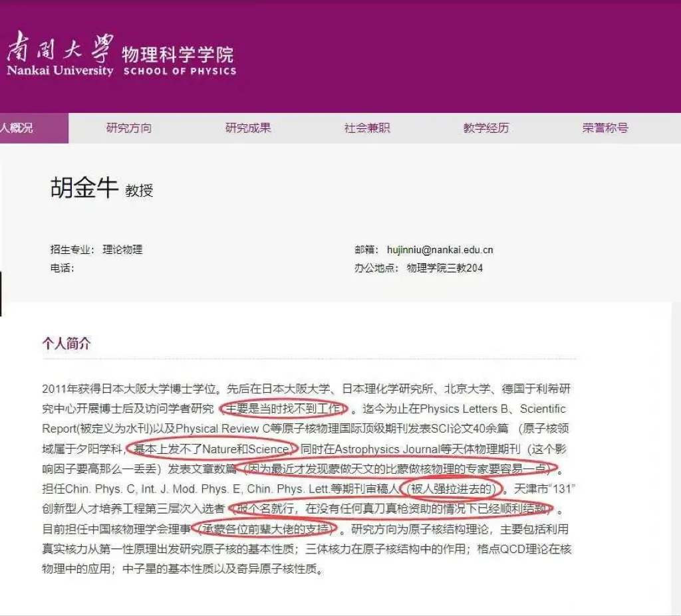This screenshot has height=616, width=681.
Task: Click the text Chin. Phys. C
Action: click(x=100, y=489)
